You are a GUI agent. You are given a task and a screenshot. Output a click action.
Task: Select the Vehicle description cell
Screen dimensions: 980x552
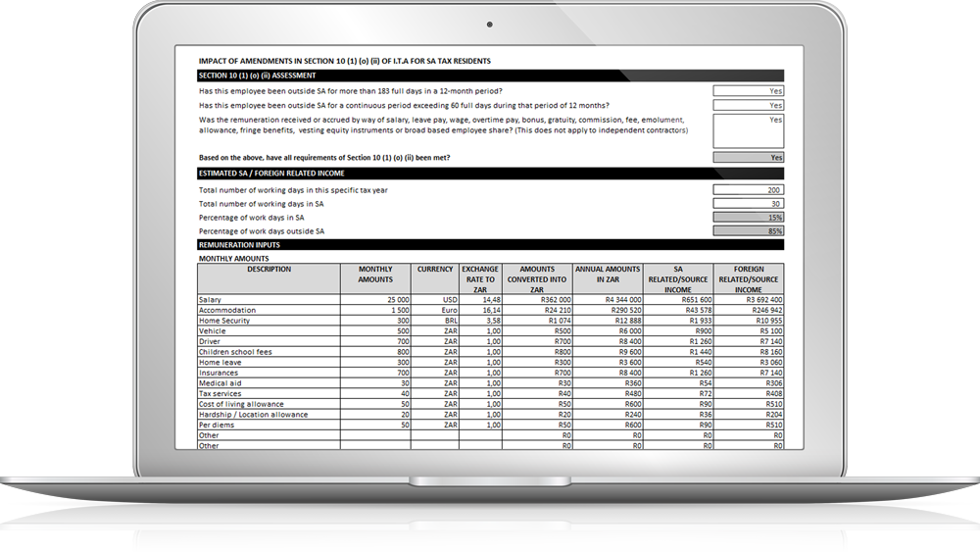coord(269,331)
